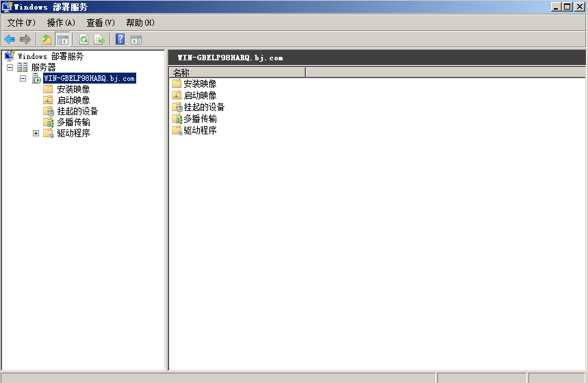The height and width of the screenshot is (383, 588).
Task: Open the 帮助(H) menu
Action: (x=140, y=23)
